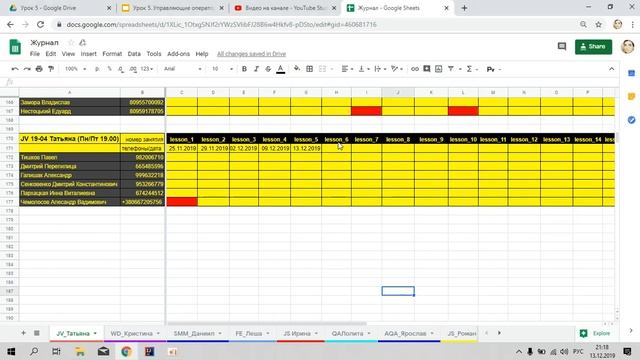Screen dimensions: 640x360
Task: Format as currency
Action: click(97, 69)
